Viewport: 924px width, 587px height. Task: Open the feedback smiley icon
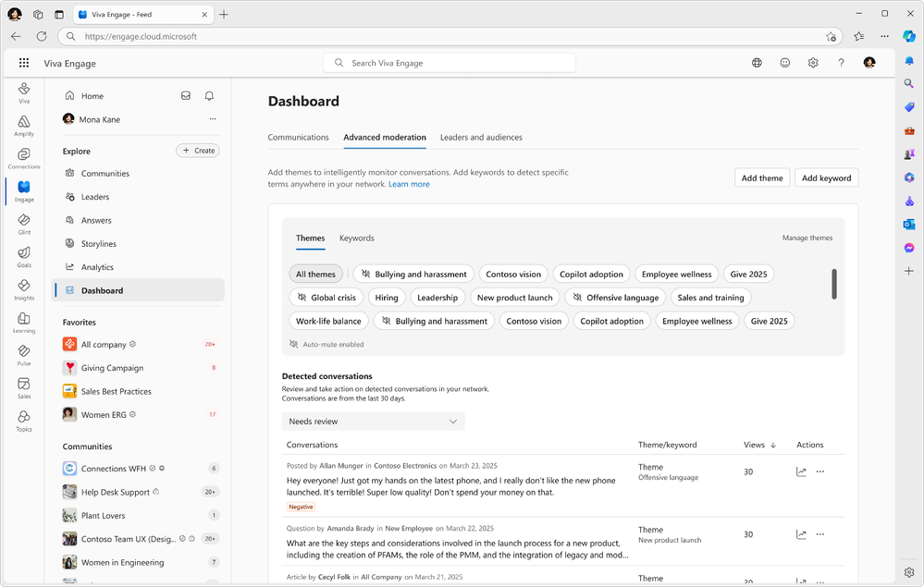(x=785, y=63)
